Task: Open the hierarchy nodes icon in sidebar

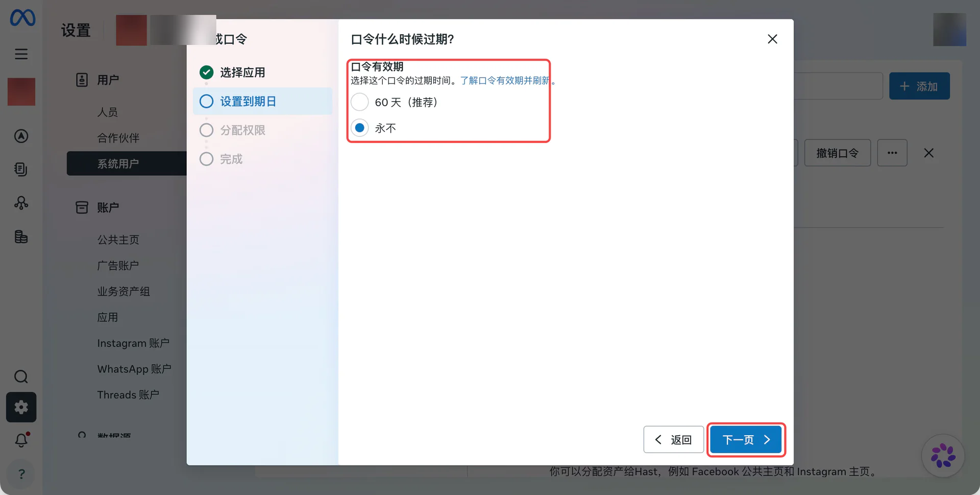Action: click(x=21, y=203)
